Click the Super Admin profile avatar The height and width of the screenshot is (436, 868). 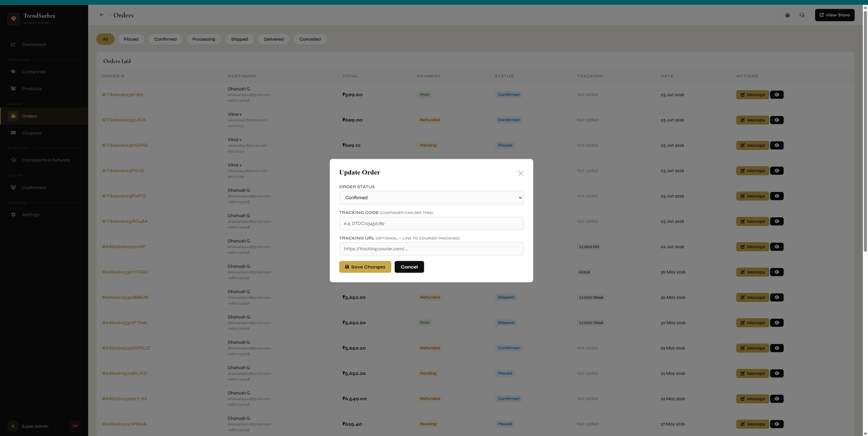(13, 426)
